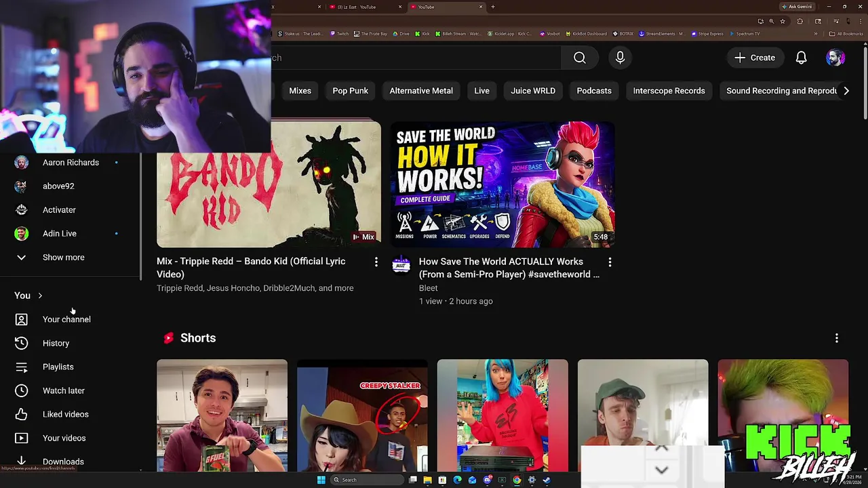This screenshot has width=868, height=488.
Task: Select the Sound Recording and Reproduction chip
Action: tap(778, 91)
